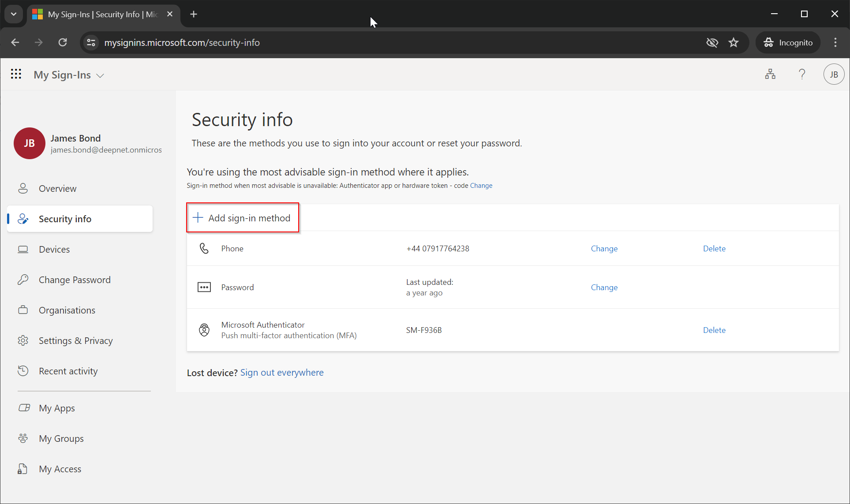Delete the Microsoft Authenticator method

tap(714, 330)
